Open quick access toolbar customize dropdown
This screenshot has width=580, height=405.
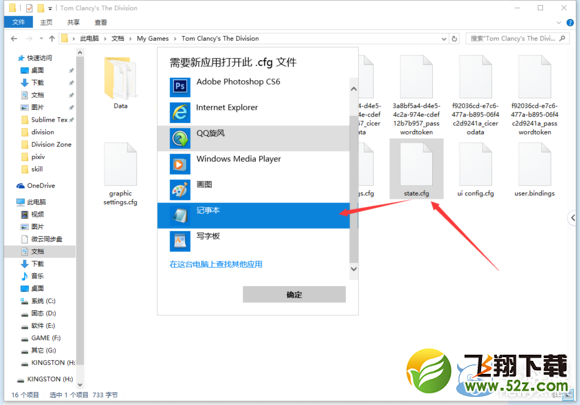pos(50,8)
